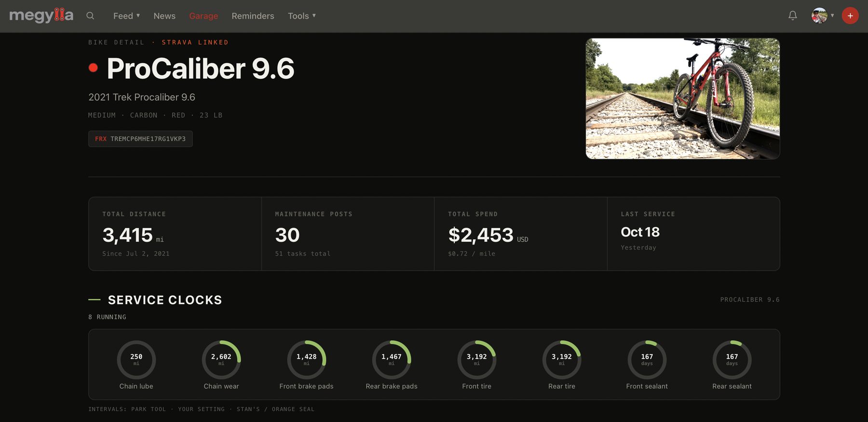This screenshot has height=422, width=868.
Task: Click the red status dot beside bike title
Action: pyautogui.click(x=93, y=68)
